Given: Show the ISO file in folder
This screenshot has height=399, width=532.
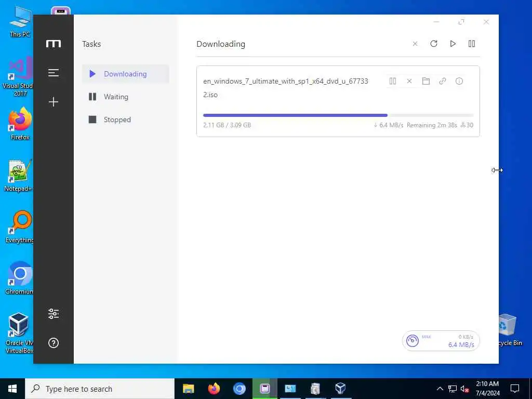Looking at the screenshot, I should click(426, 81).
